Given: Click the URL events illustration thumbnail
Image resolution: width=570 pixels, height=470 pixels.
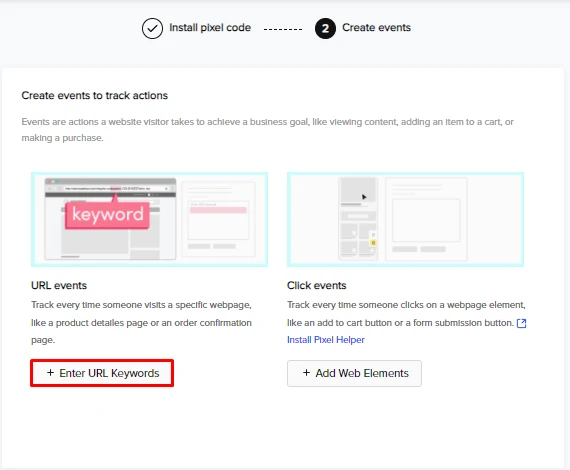Looking at the screenshot, I should (x=149, y=220).
